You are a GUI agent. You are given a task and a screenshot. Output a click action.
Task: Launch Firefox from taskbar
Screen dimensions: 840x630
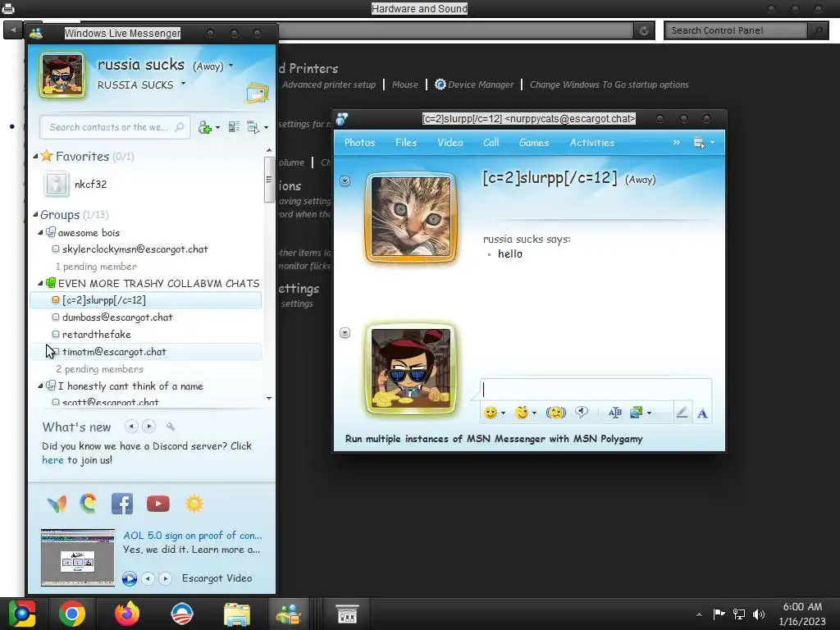coord(127,614)
